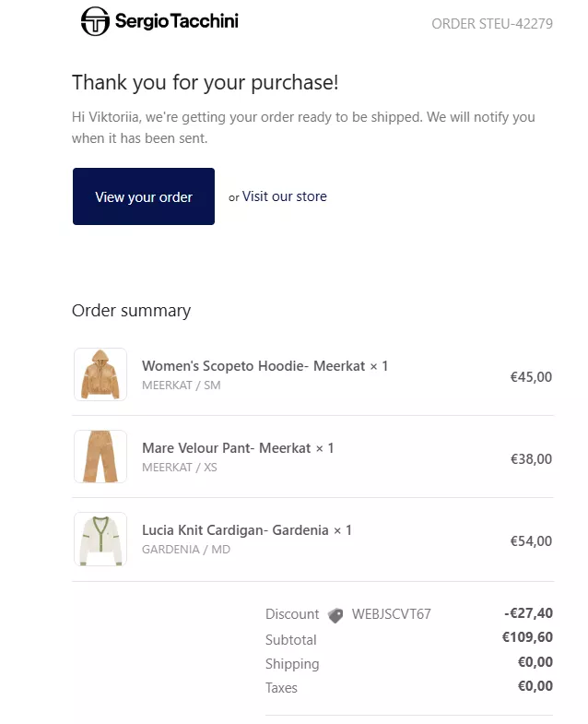Follow the Visit our store link
Image resolution: width=588 pixels, height=724 pixels.
pos(284,196)
